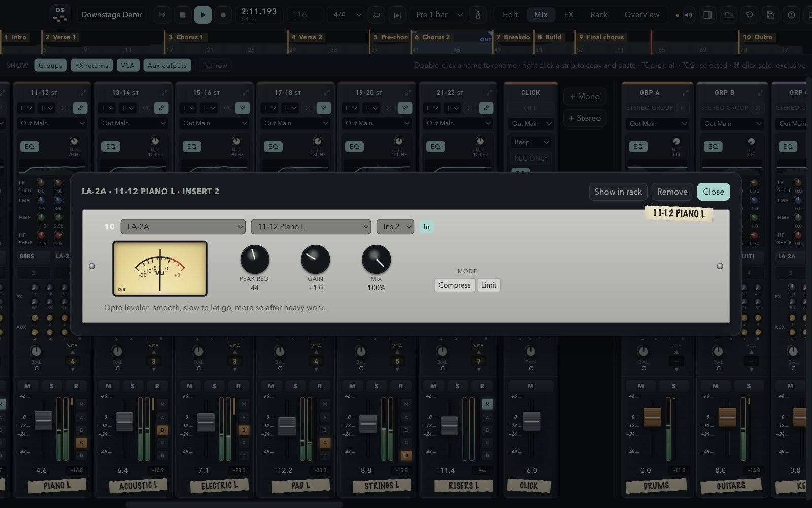Open the 4/4 time signature dropdown
The image size is (812, 508).
coord(345,15)
